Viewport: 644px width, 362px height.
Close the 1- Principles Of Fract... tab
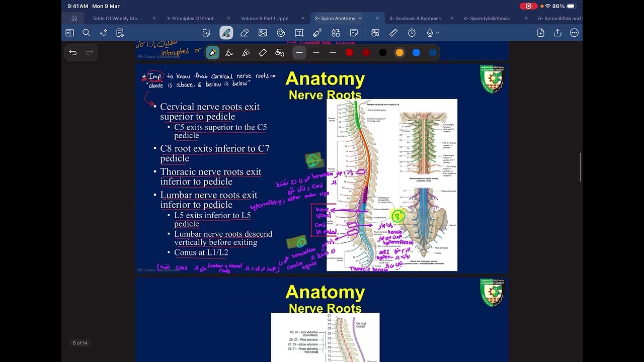(x=228, y=19)
